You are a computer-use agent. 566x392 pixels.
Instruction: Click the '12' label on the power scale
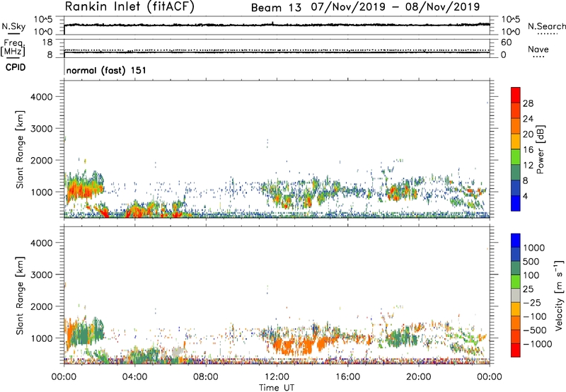tap(528, 166)
